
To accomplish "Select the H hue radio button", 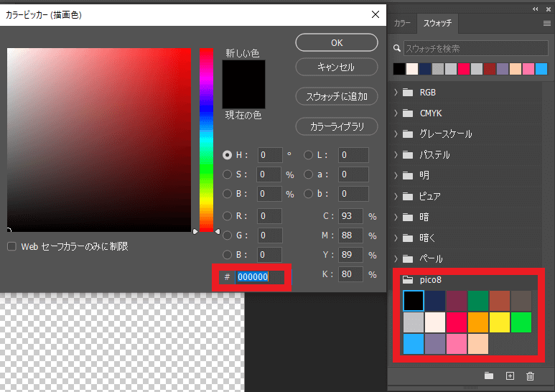I will pos(227,155).
